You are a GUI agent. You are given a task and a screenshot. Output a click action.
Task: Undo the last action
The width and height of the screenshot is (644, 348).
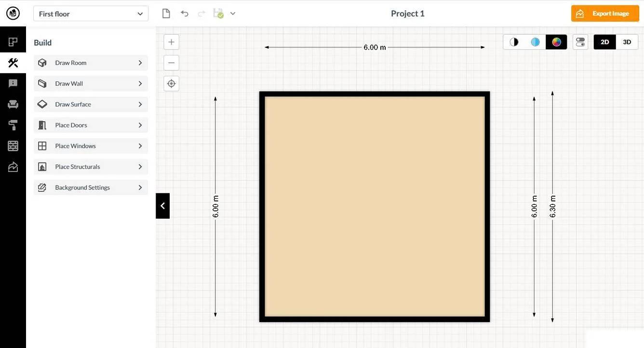pos(185,13)
